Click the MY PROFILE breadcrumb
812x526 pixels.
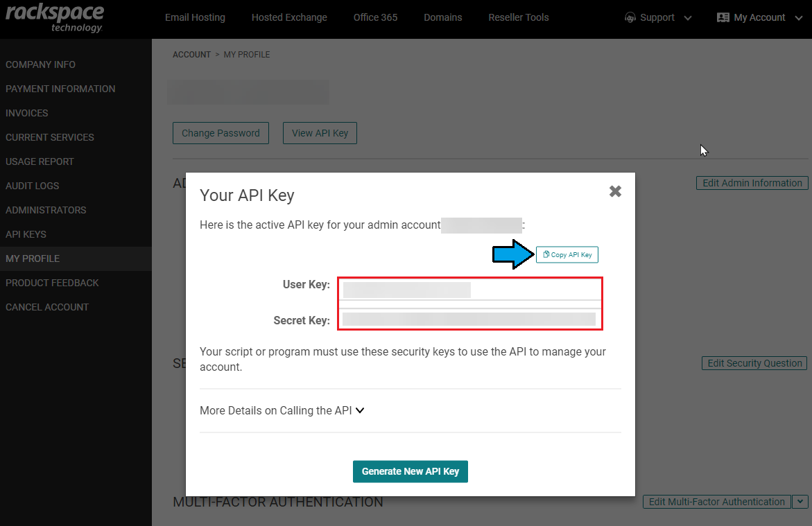246,55
